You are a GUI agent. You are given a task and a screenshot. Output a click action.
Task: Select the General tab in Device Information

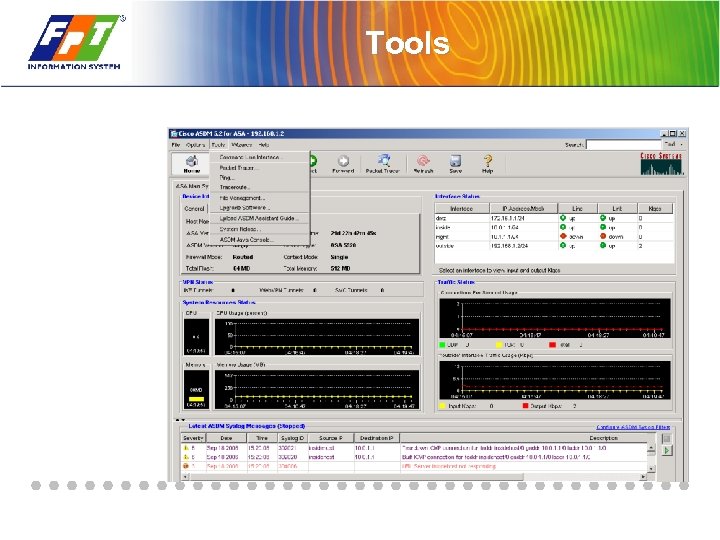pos(194,208)
